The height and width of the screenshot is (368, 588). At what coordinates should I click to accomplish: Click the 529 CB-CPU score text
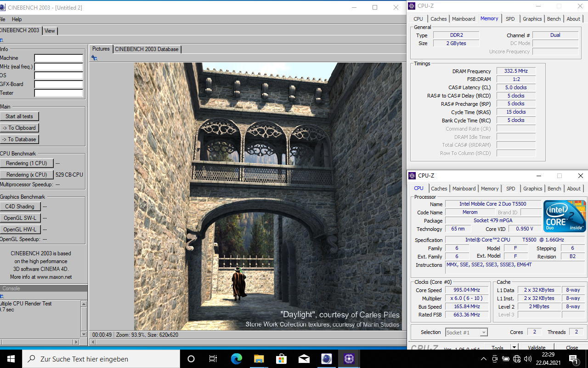pyautogui.click(x=69, y=175)
